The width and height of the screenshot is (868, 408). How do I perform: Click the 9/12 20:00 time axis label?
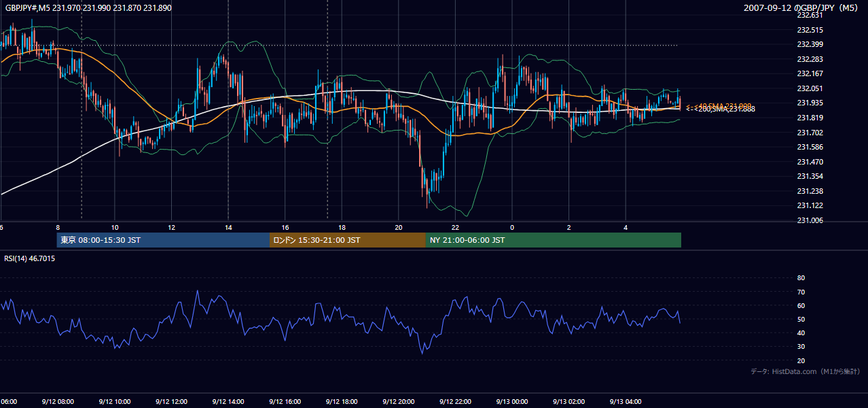[398, 402]
